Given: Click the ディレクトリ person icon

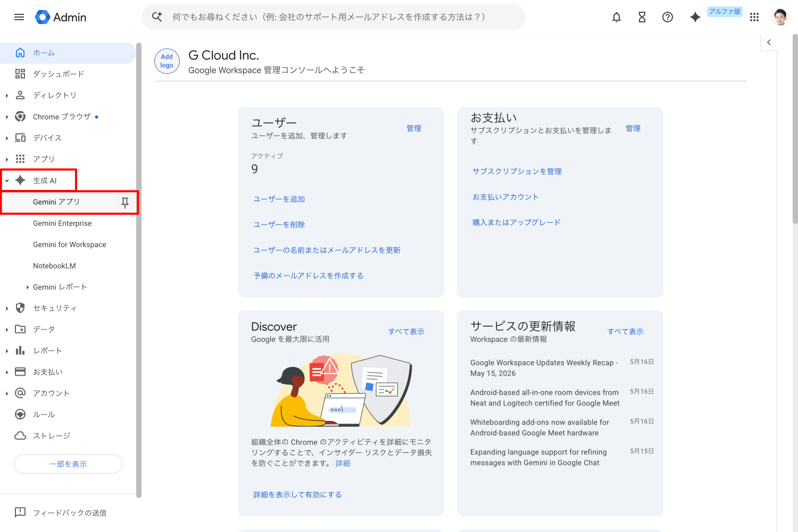Looking at the screenshot, I should (20, 95).
